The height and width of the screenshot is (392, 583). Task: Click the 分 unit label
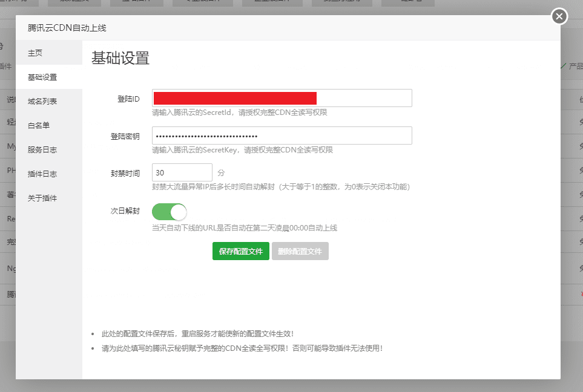[221, 173]
